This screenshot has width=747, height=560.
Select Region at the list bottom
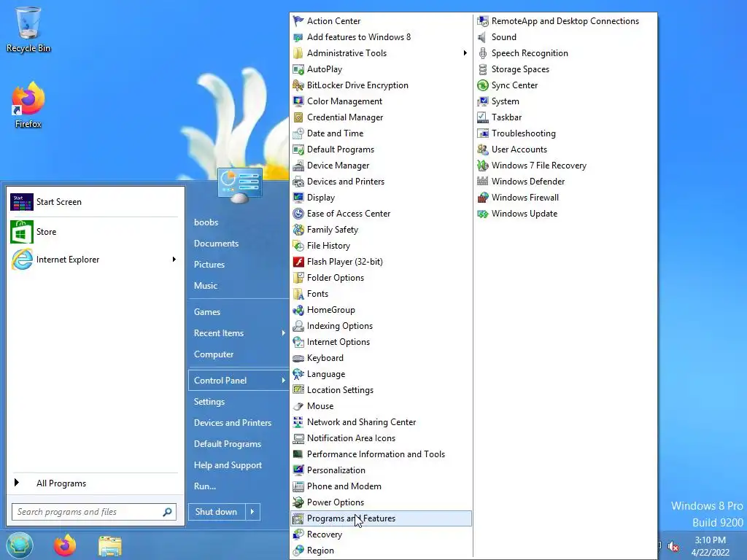click(381, 551)
